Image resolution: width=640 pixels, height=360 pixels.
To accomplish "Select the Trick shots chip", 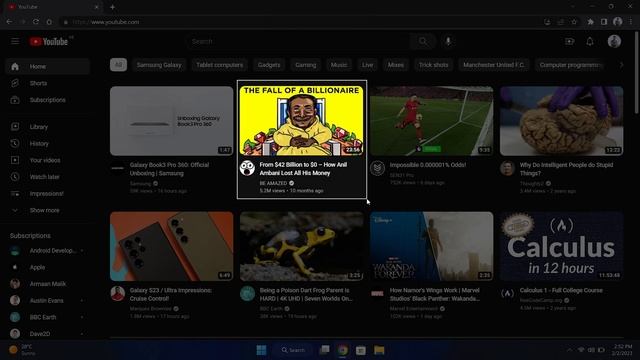I will (x=433, y=65).
